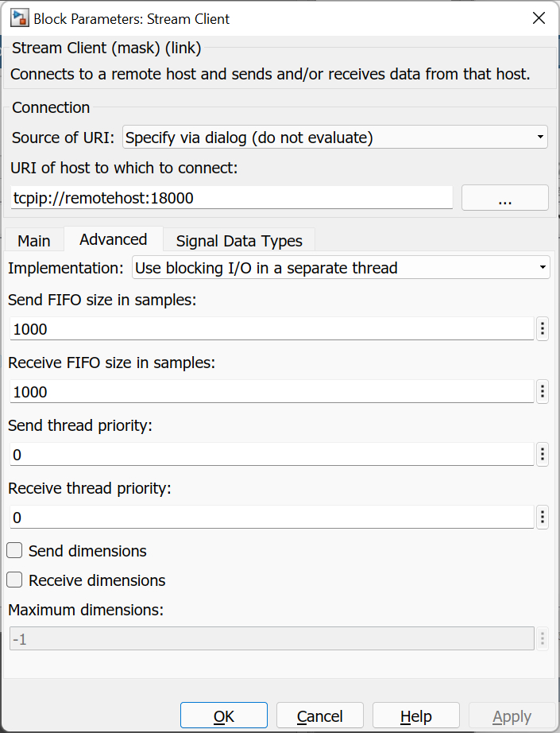Switch to the Signal Data Types tab
The height and width of the screenshot is (733, 560).
point(238,240)
